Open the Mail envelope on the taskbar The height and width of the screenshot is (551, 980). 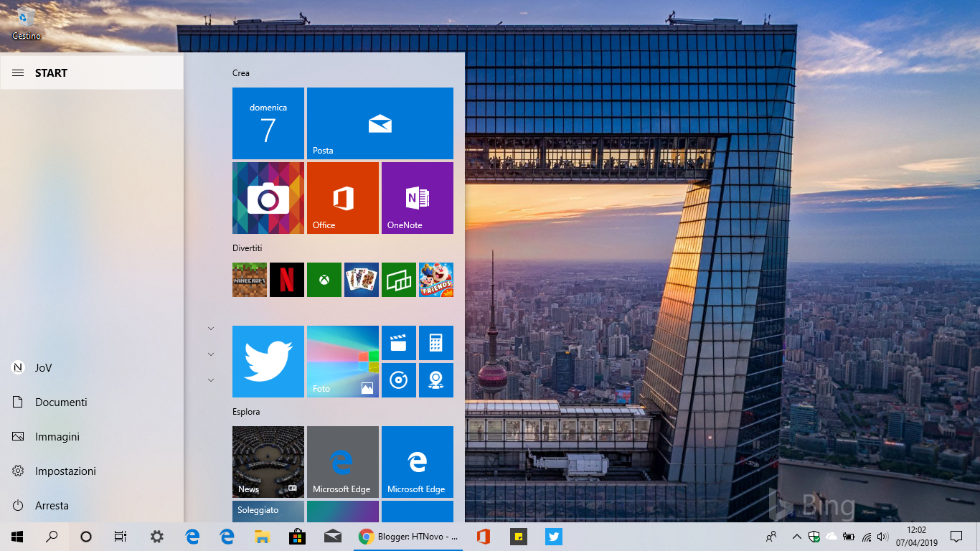click(x=332, y=537)
